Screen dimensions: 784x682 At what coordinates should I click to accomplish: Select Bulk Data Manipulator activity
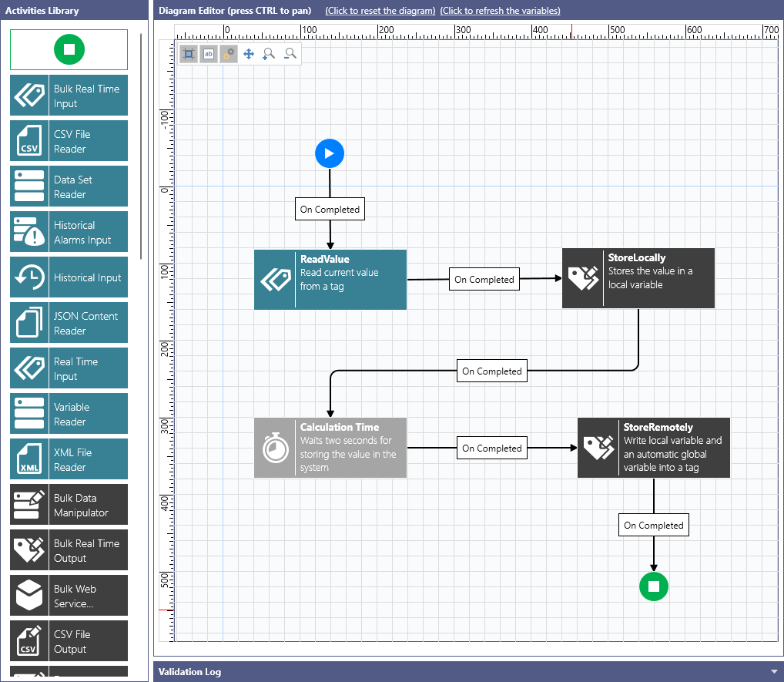tap(69, 504)
